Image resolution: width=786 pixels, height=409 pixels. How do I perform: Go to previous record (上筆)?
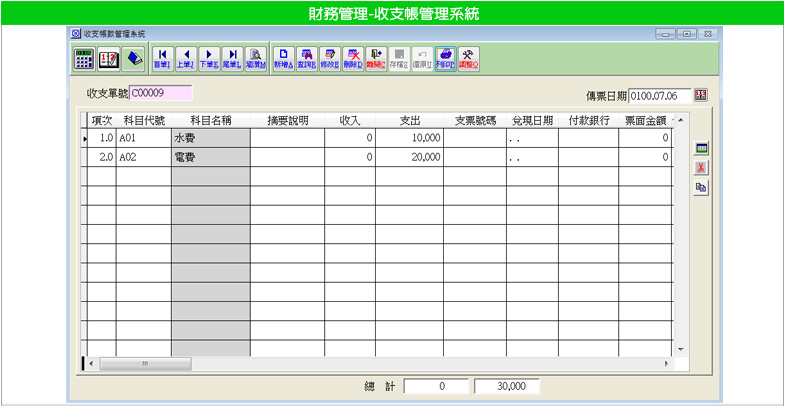185,58
